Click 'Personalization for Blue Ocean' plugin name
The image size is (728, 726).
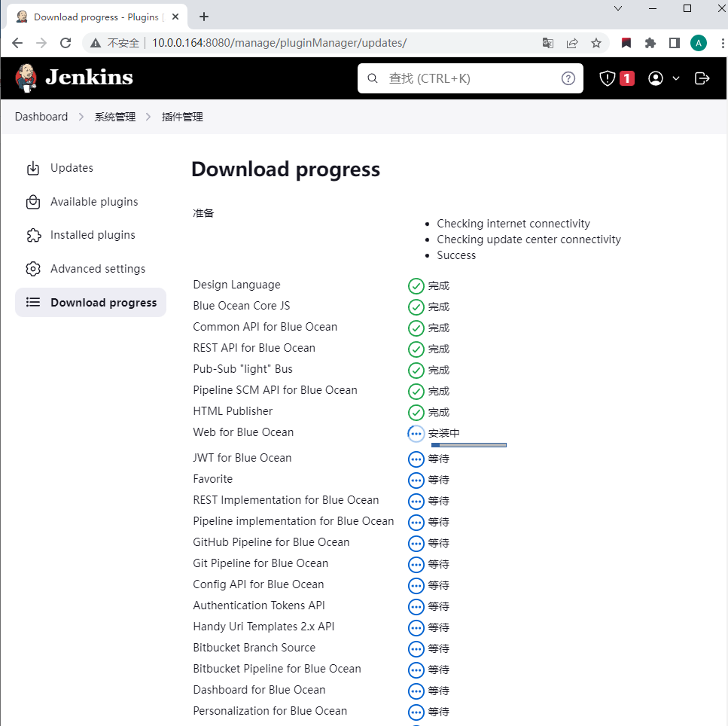point(270,711)
